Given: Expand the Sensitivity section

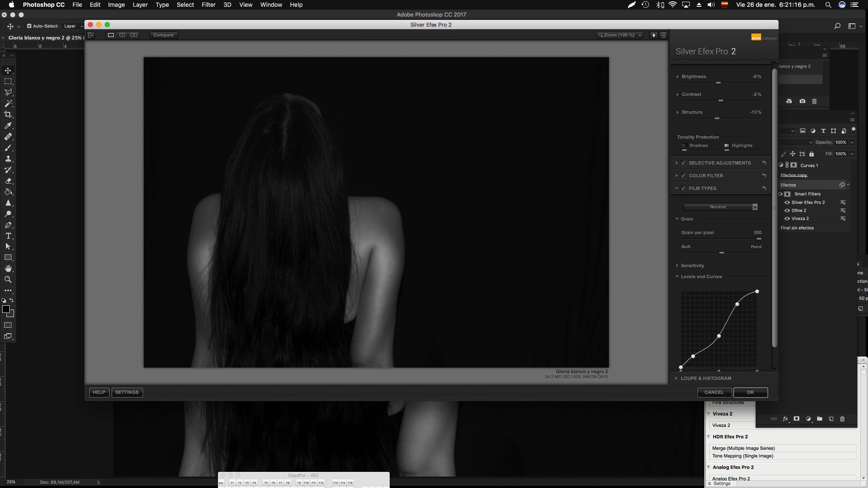Looking at the screenshot, I should 677,265.
